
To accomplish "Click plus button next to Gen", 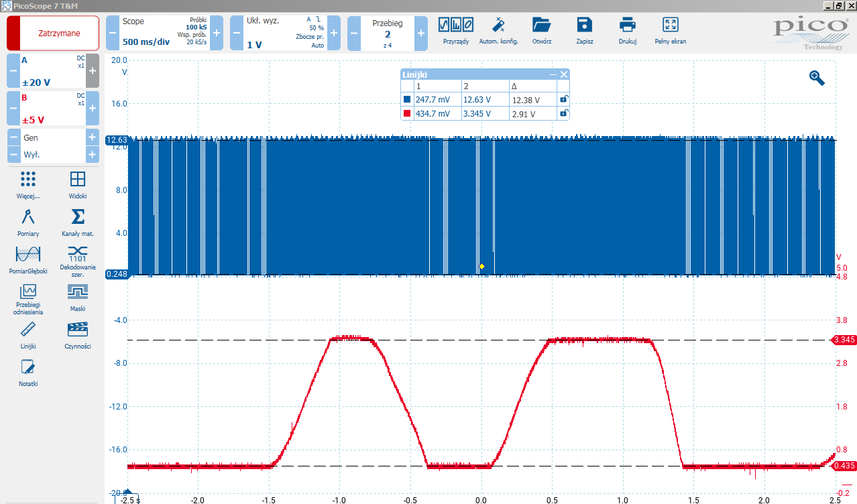I will click(x=93, y=137).
